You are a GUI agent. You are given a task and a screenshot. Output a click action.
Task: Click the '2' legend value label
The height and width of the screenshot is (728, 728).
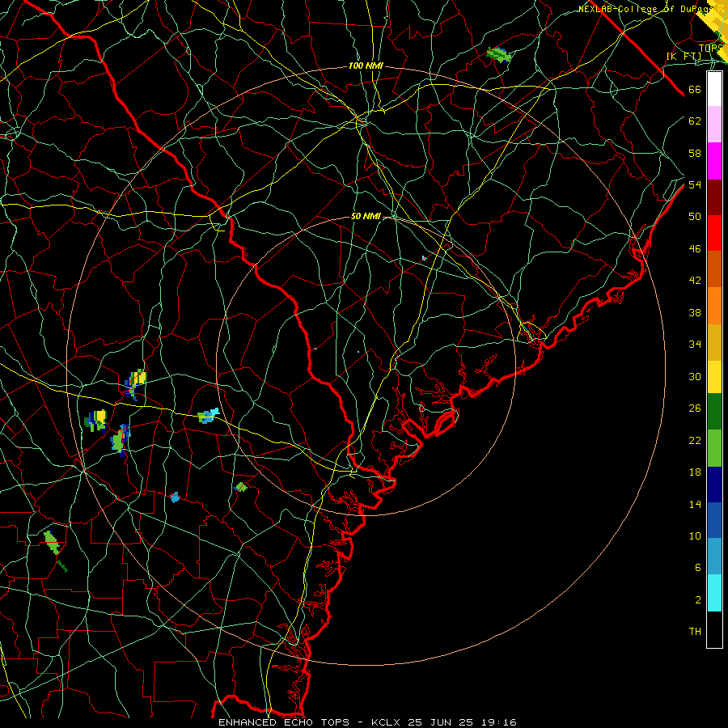(x=698, y=600)
